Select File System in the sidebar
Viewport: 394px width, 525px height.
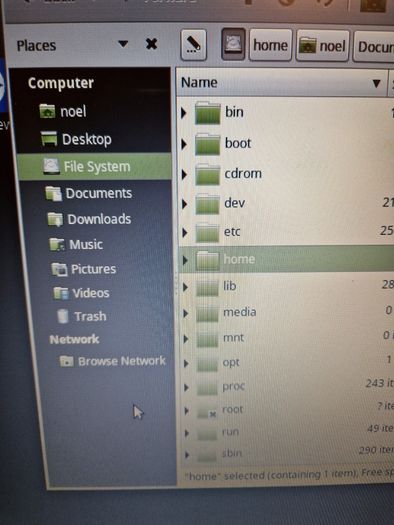coord(94,166)
